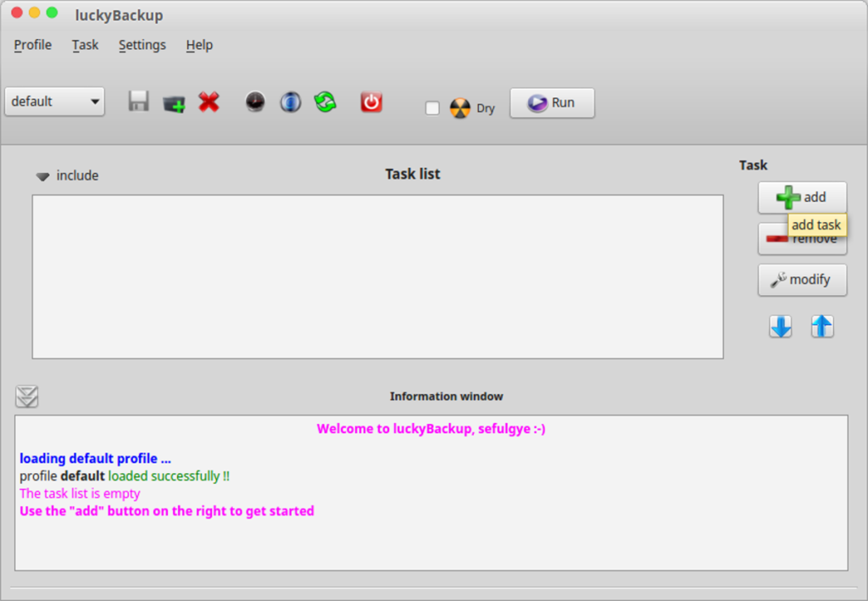This screenshot has height=601, width=868.
Task: Click inside the empty Task list area
Action: click(x=377, y=275)
